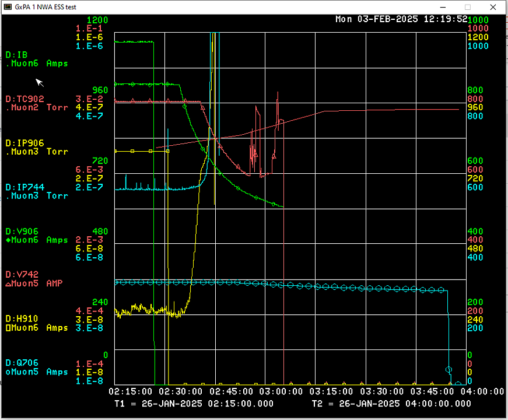
Task: Select the D:IP744 device label
Action: coord(24,187)
